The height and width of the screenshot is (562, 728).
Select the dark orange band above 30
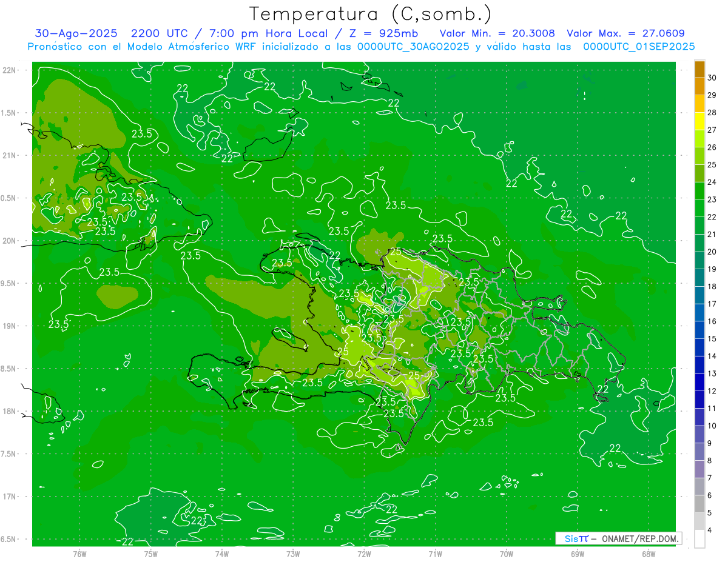pyautogui.click(x=699, y=69)
